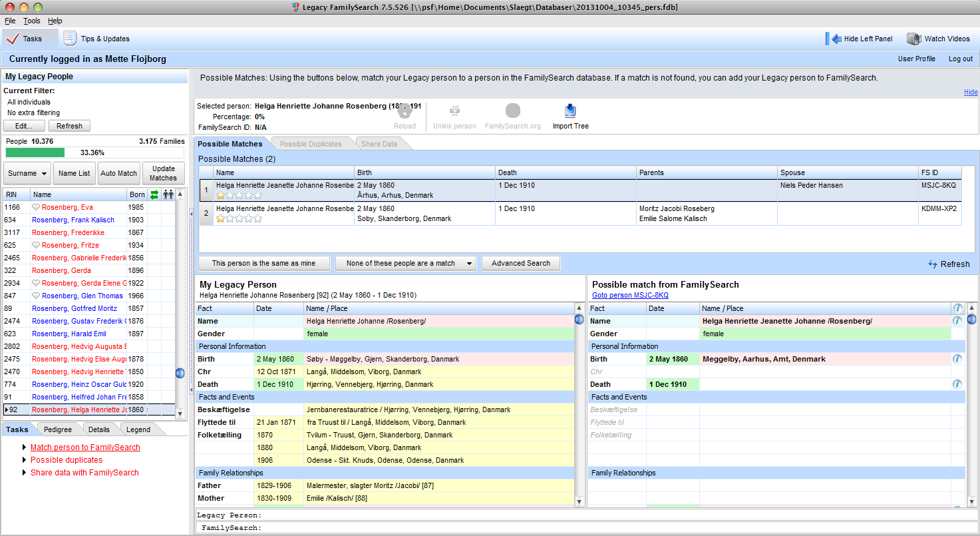
Task: Expand 'Share data with FamilySearch' task arrow
Action: [x=25, y=473]
